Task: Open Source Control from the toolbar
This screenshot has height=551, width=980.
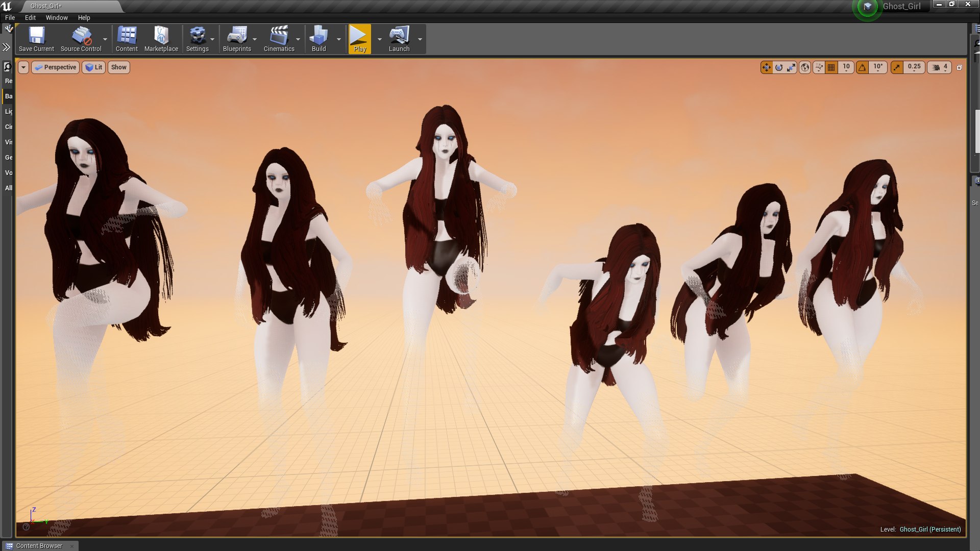Action: [x=81, y=39]
